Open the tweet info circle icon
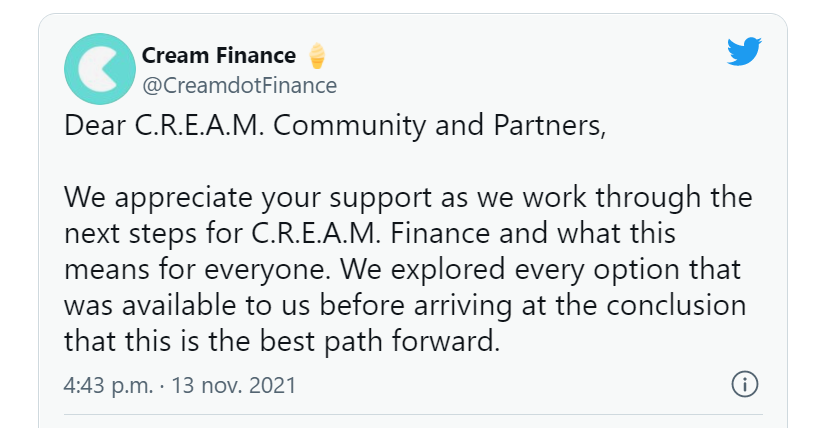Image resolution: width=823 pixels, height=428 pixels. [x=745, y=384]
